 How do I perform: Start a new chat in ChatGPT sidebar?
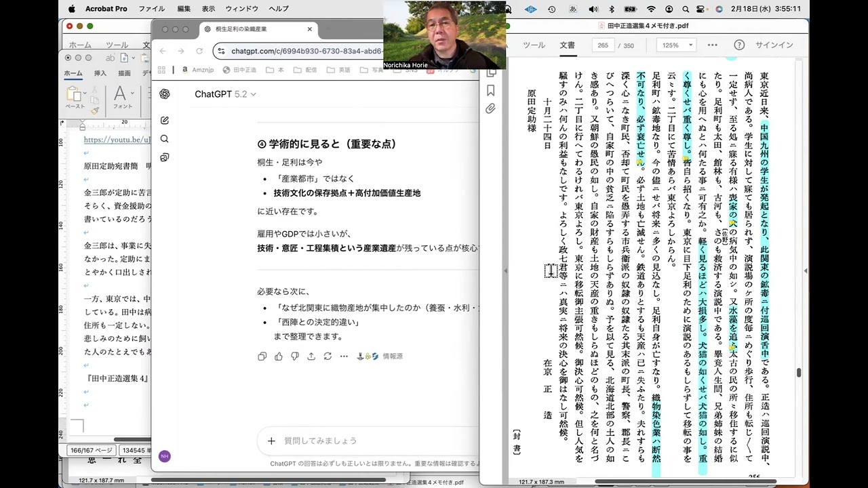[164, 120]
